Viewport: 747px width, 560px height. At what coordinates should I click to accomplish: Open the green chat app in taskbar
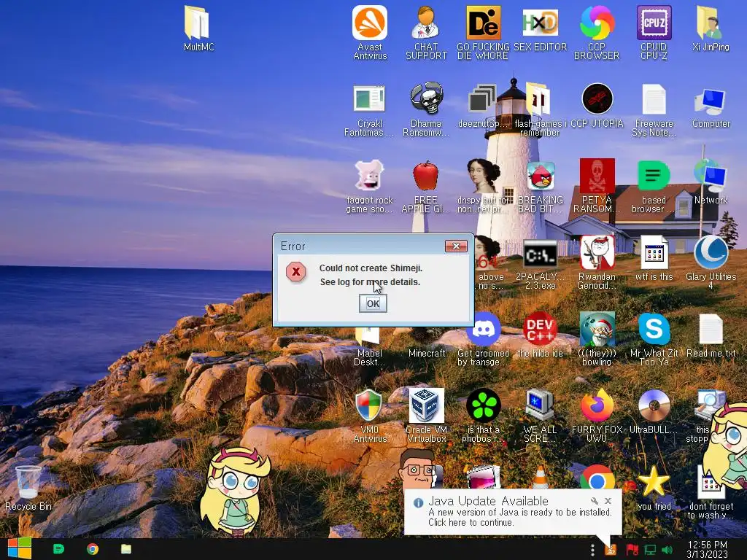pos(58,549)
